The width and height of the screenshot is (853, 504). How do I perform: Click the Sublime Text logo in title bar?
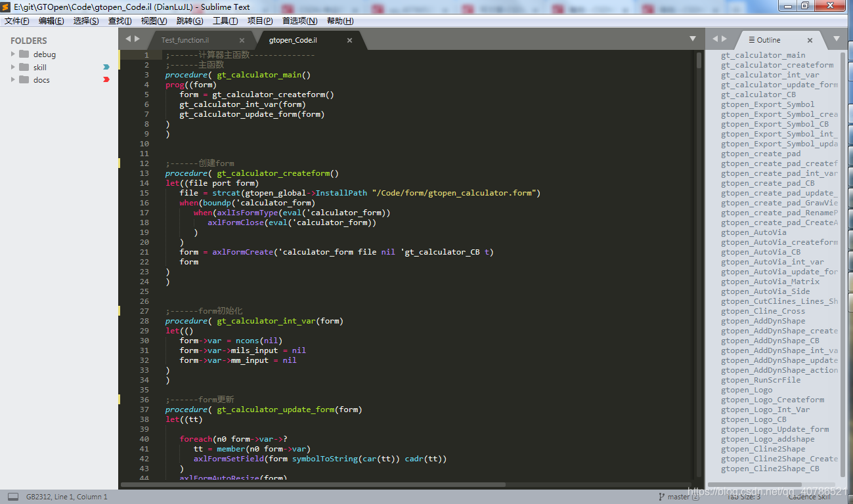pyautogui.click(x=7, y=7)
